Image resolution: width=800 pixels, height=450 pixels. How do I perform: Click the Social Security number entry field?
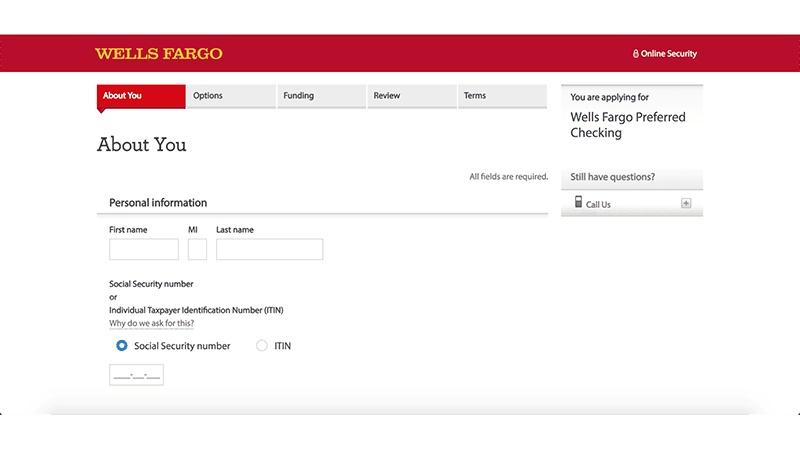(136, 375)
